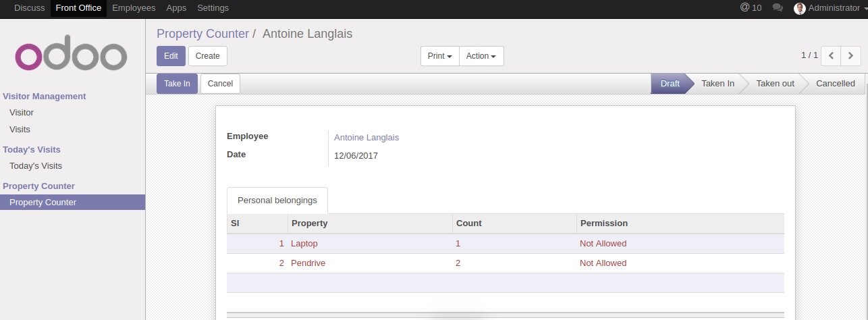
Task: Select the Taken In status stage
Action: point(717,84)
